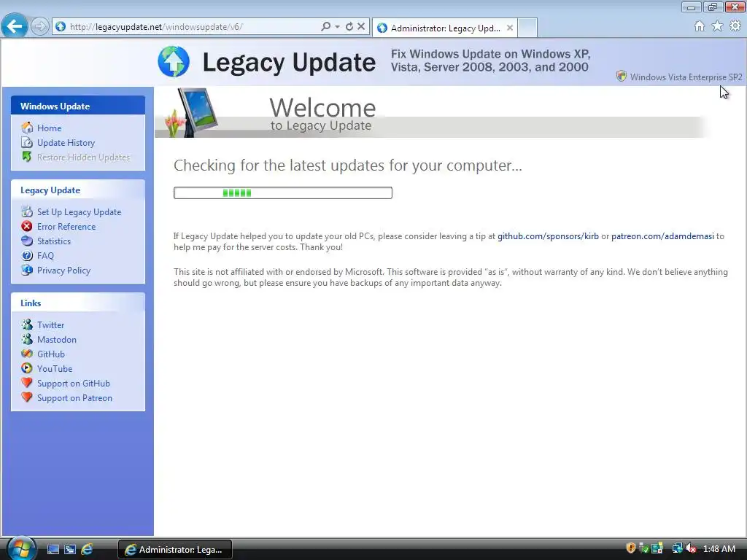This screenshot has width=747, height=560.
Task: Click the update checking progress bar
Action: pyautogui.click(x=283, y=192)
